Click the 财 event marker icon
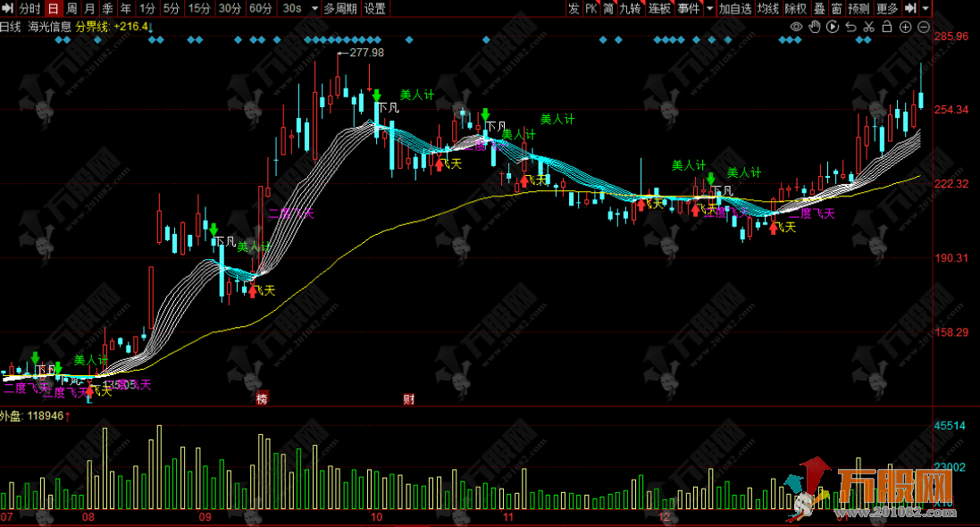 (x=408, y=398)
